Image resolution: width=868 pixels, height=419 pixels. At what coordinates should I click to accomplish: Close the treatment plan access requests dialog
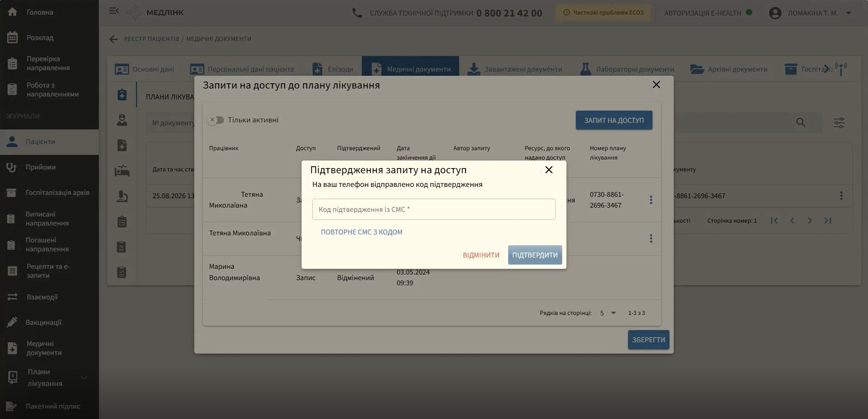pos(656,85)
